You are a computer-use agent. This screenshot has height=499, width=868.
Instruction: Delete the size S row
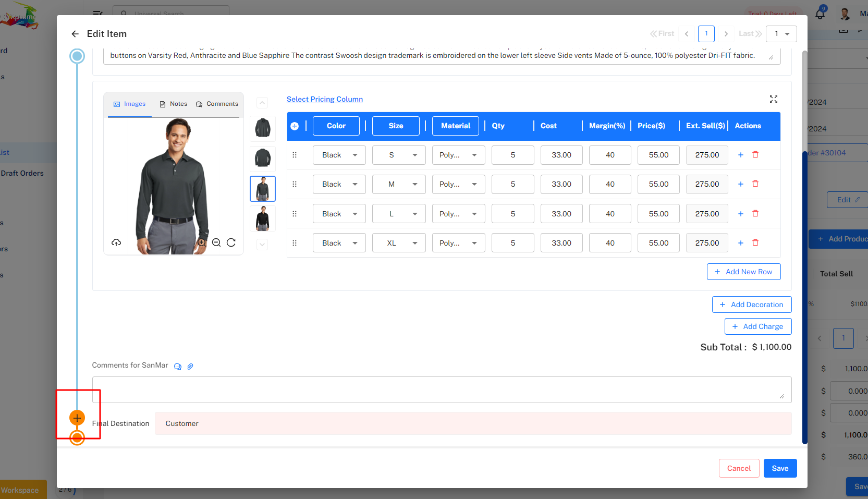[755, 155]
